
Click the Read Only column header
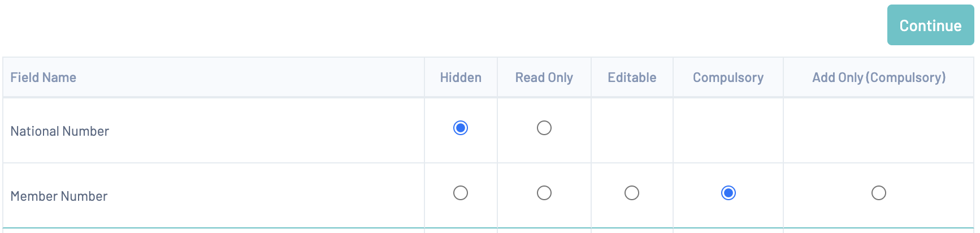tap(544, 77)
